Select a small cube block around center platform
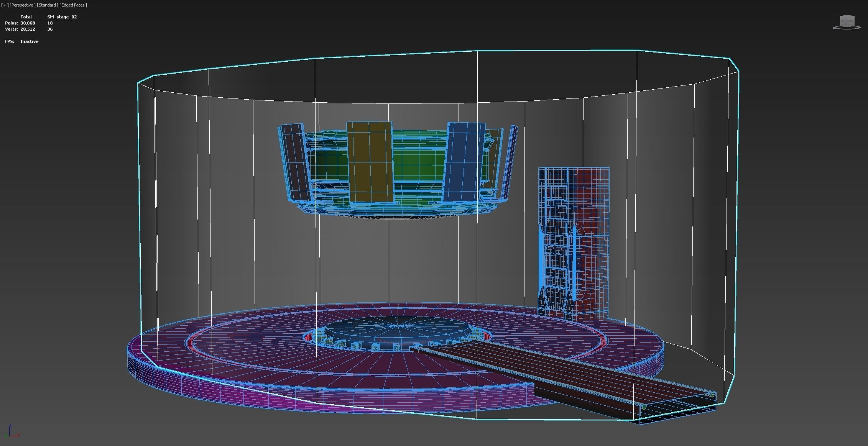 (x=396, y=348)
